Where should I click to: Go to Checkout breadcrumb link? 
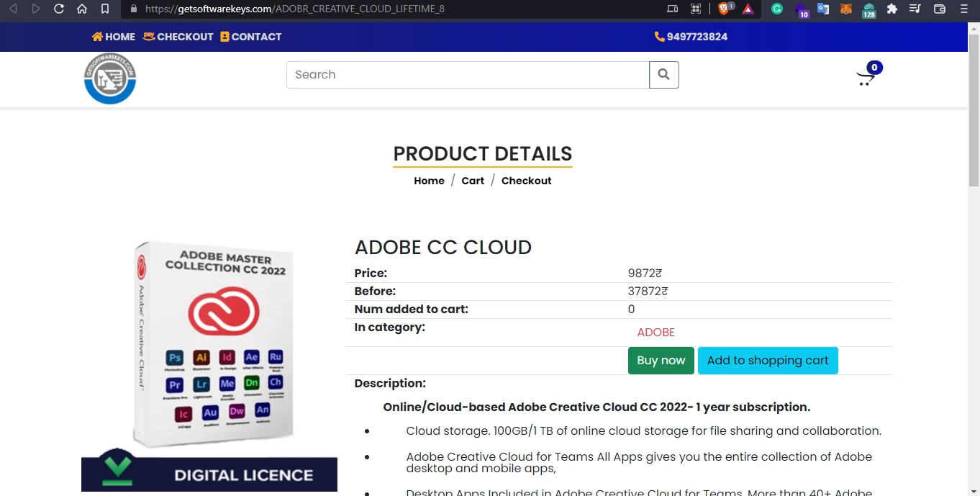coord(527,181)
